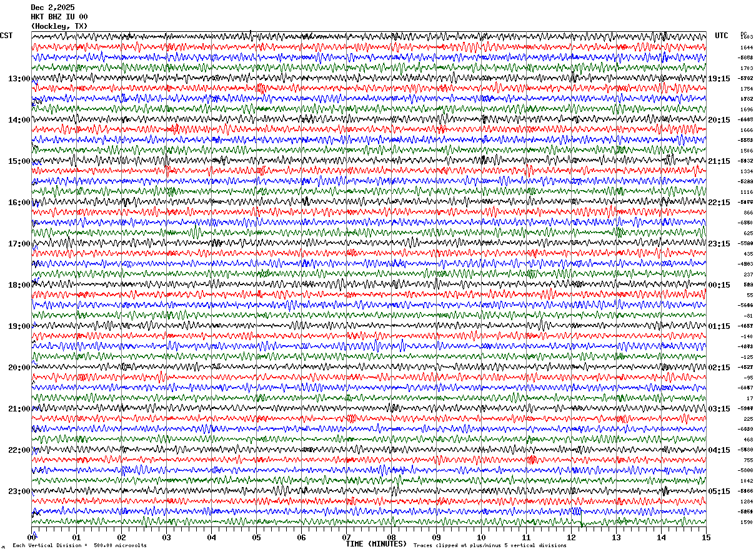Click minute tick label 03 on time axis

point(166,537)
